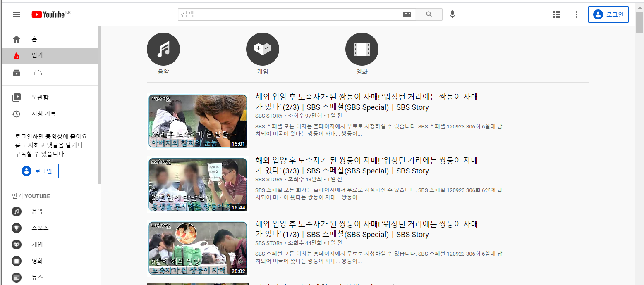
Task: Click the 15:01 duration badge
Action: (x=238, y=144)
